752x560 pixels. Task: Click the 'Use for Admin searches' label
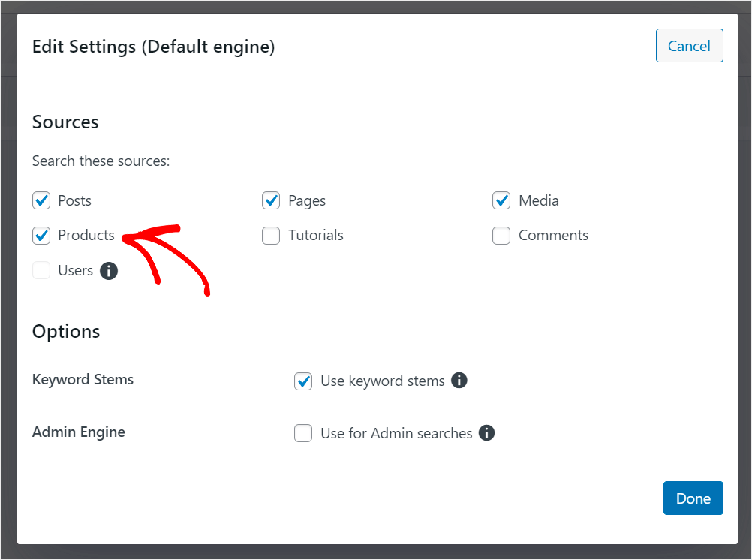click(396, 433)
